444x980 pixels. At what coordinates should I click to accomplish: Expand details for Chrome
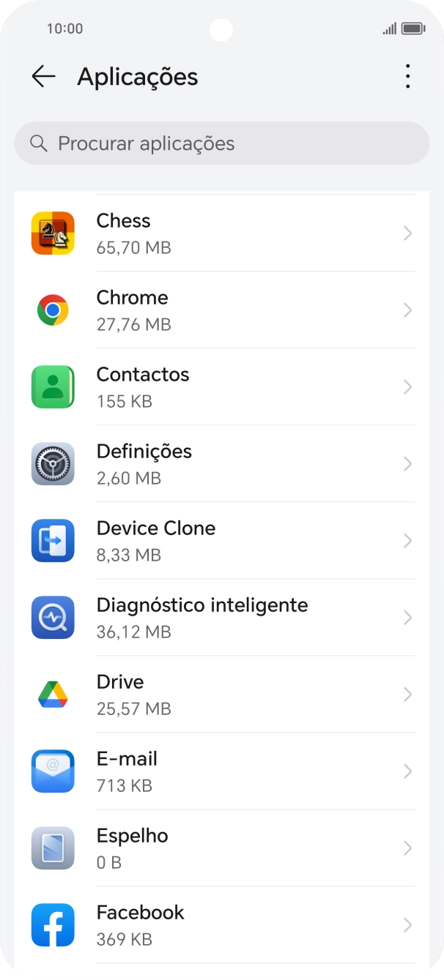pos(407,310)
